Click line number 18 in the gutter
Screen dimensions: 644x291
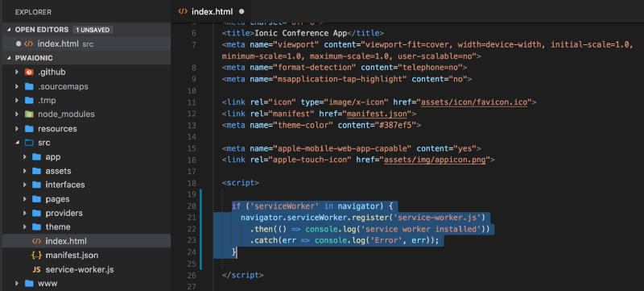click(191, 183)
